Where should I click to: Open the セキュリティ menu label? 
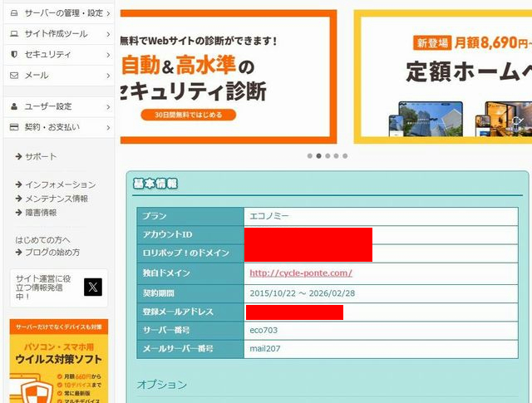click(x=47, y=55)
